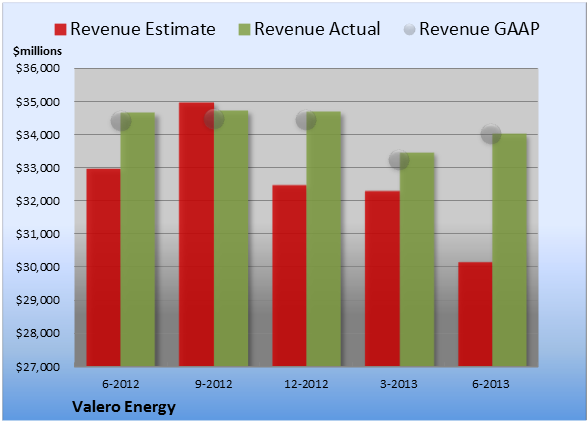
Task: Click the '$31,000' axis label
Action: [38, 234]
